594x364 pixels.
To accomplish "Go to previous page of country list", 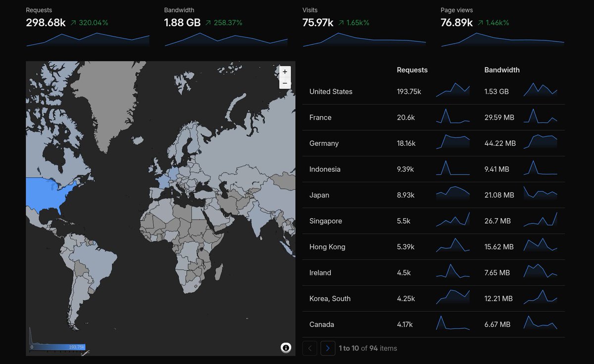I will (x=310, y=348).
